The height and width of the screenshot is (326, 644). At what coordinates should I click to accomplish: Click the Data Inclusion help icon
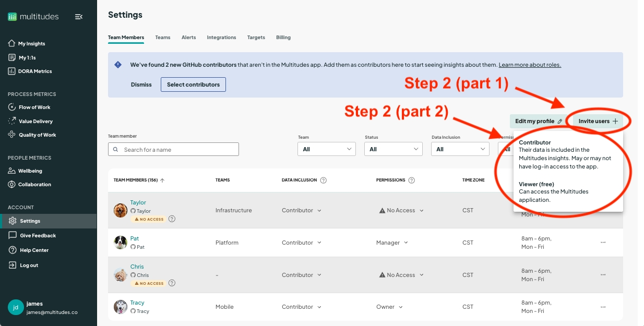(324, 180)
